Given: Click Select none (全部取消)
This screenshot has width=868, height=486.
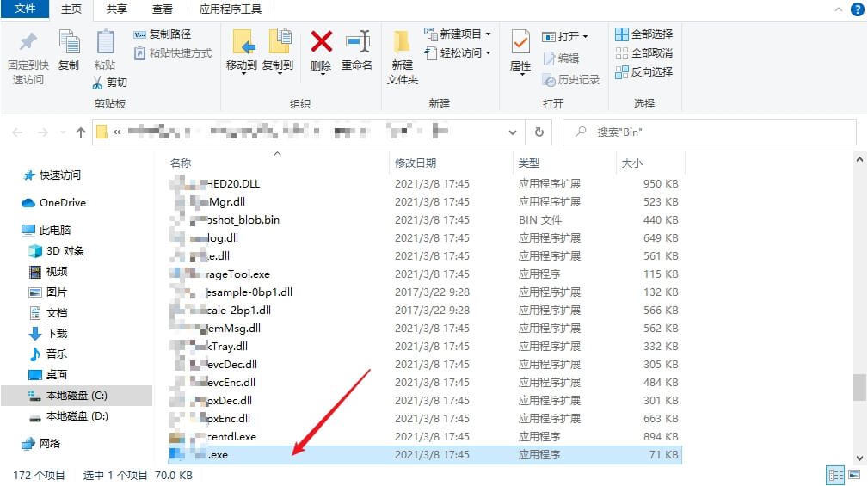Looking at the screenshot, I should [x=643, y=53].
